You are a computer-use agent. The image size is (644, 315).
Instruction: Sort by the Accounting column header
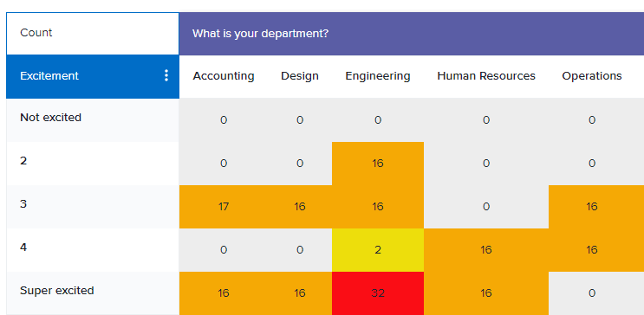[224, 76]
